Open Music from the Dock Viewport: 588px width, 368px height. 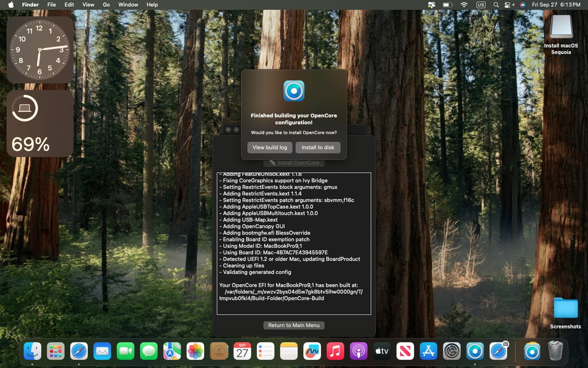[335, 351]
